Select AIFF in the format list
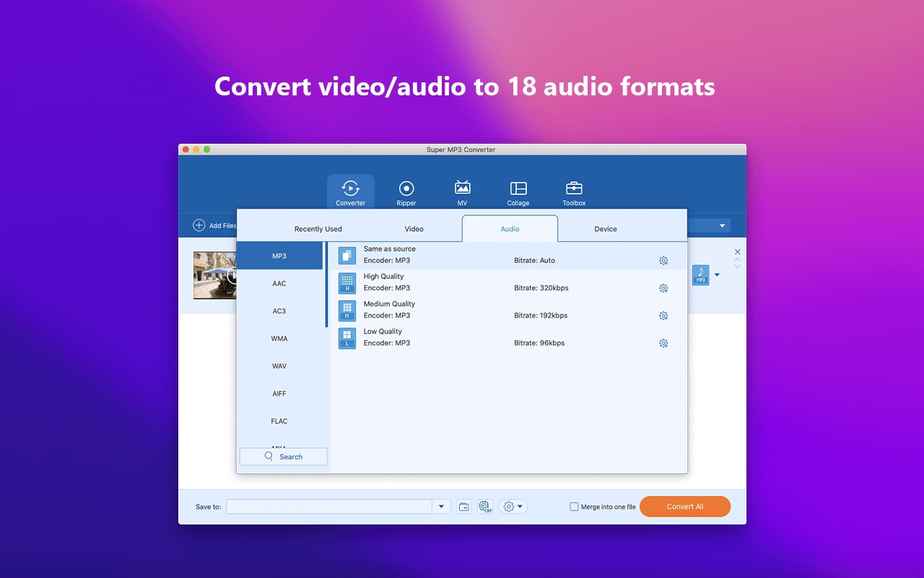924x578 pixels. coord(279,393)
